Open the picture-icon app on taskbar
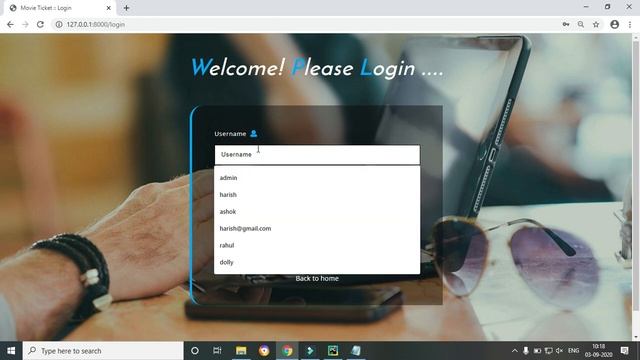 point(333,351)
